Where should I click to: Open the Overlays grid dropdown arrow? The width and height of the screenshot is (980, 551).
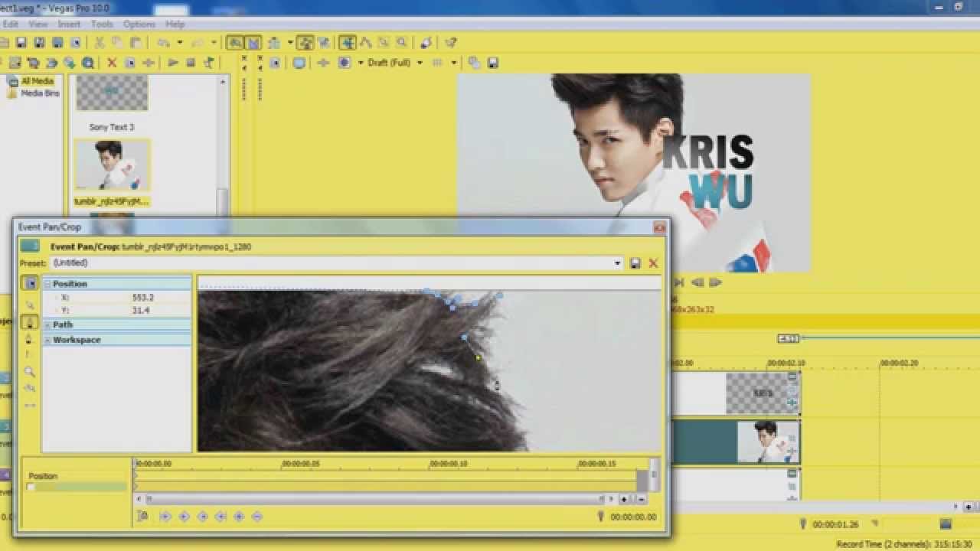tap(454, 63)
